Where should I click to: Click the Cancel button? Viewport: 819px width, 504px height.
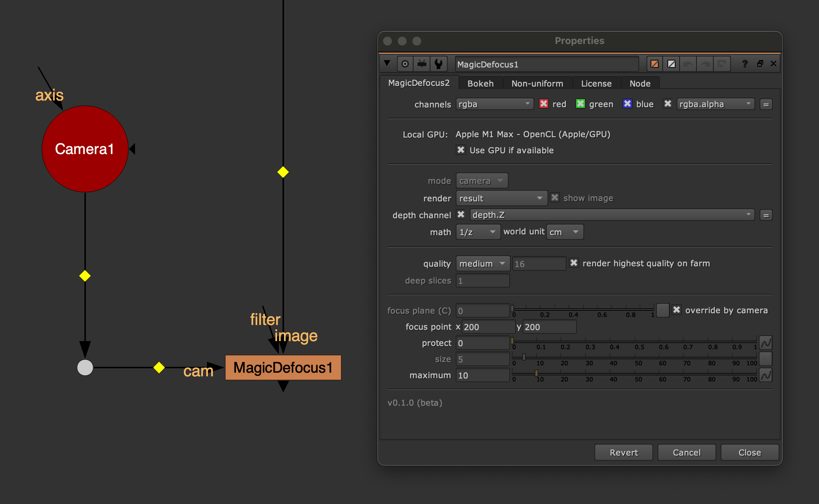point(687,453)
